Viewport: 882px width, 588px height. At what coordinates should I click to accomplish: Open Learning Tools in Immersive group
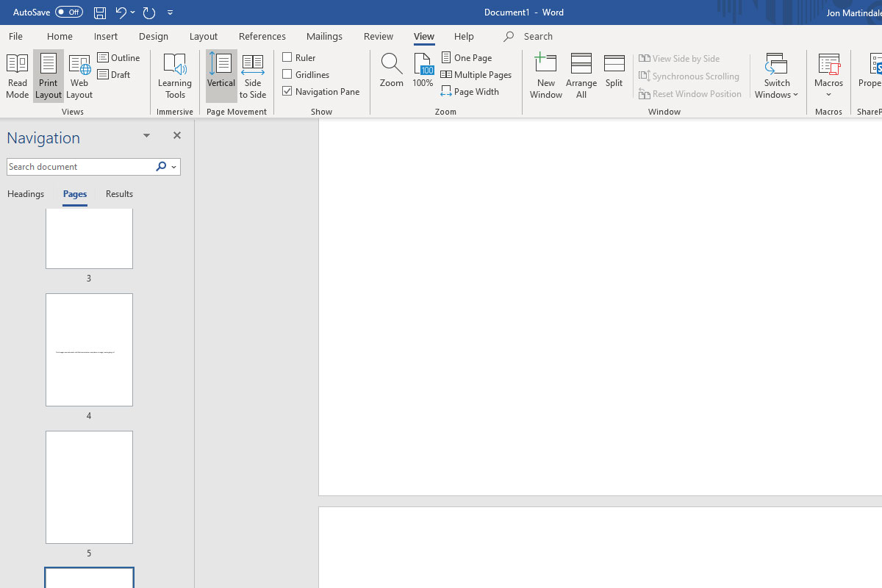click(175, 76)
